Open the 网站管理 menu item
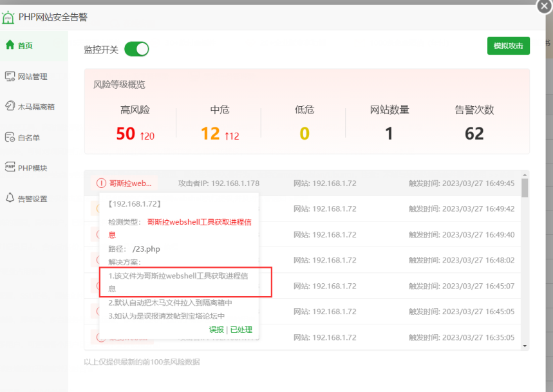 pos(32,77)
